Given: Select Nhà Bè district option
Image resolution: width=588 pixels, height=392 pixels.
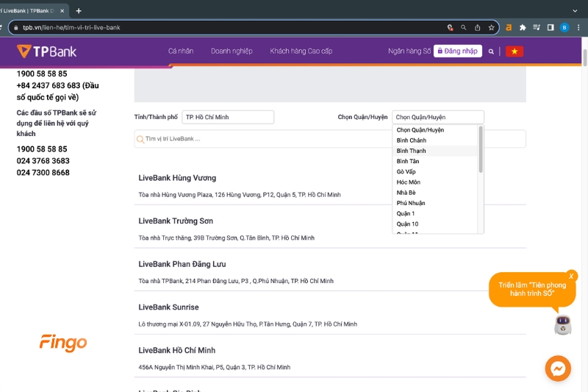Looking at the screenshot, I should pyautogui.click(x=435, y=193).
